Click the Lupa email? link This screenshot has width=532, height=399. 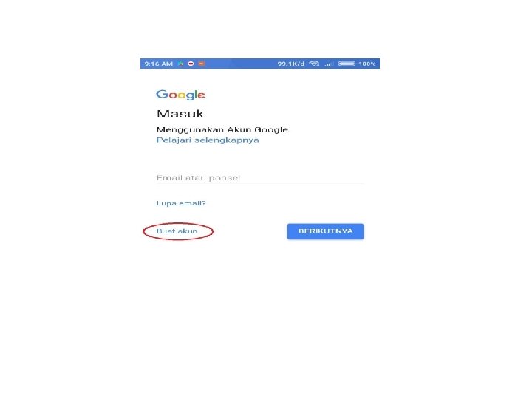(181, 203)
